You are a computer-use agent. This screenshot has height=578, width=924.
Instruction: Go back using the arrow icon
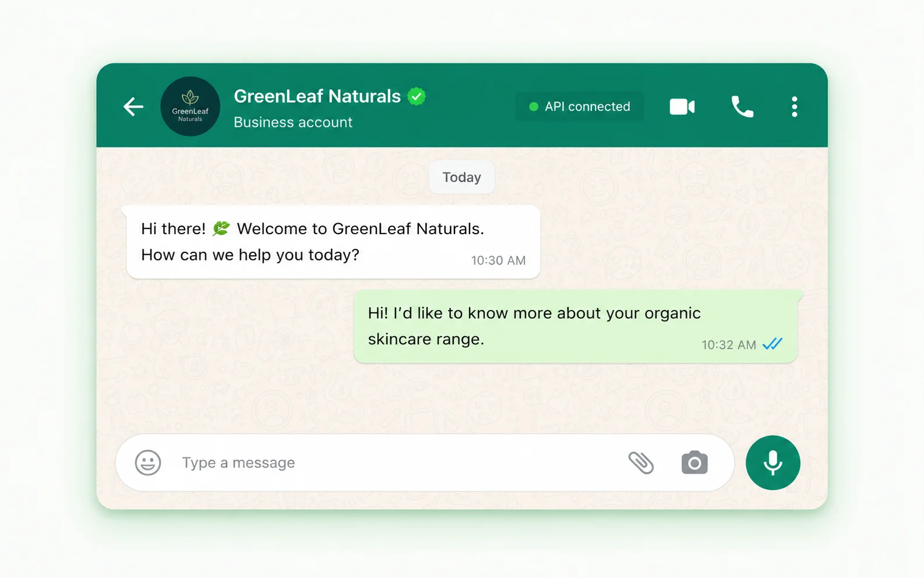click(x=133, y=107)
